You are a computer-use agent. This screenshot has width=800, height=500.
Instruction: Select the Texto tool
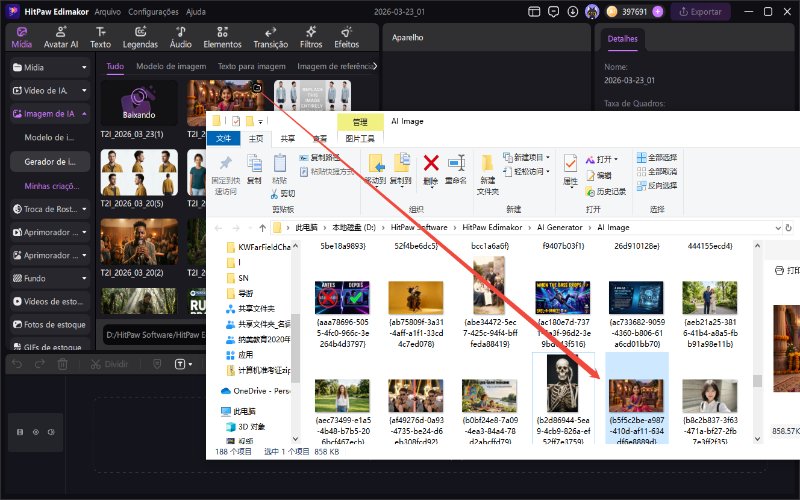coord(100,37)
